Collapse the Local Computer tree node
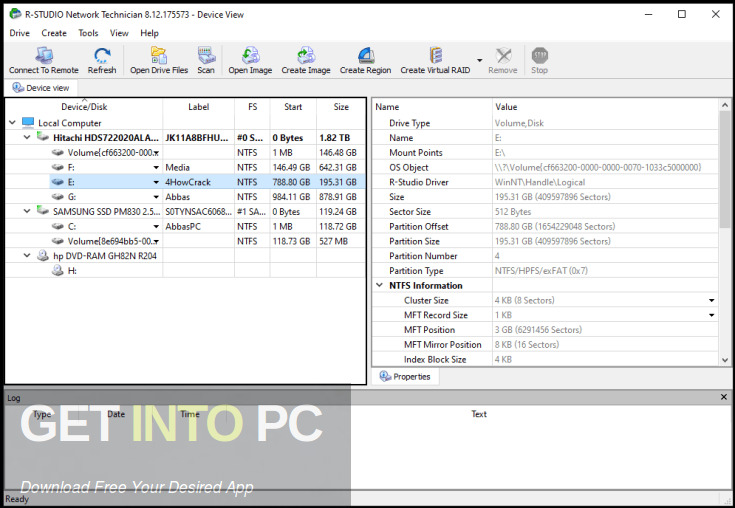The width and height of the screenshot is (735, 508). point(12,123)
